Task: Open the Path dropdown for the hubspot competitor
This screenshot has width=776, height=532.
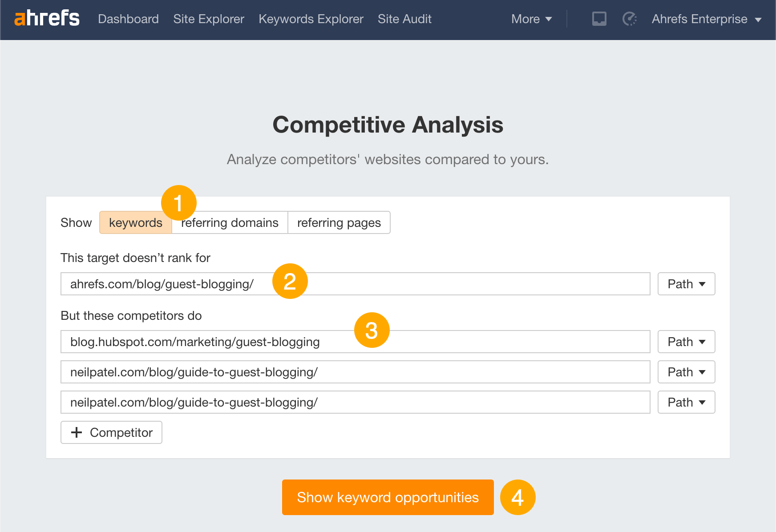Action: click(x=687, y=342)
